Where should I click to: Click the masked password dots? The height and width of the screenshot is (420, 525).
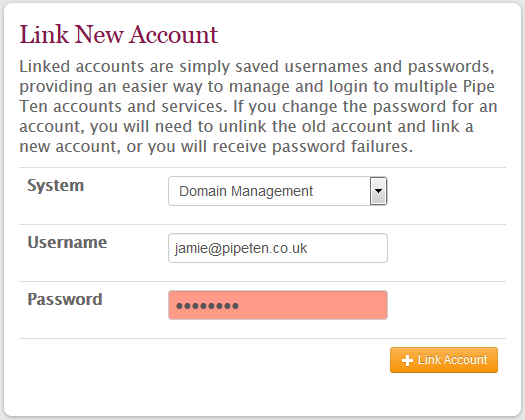pyautogui.click(x=207, y=305)
